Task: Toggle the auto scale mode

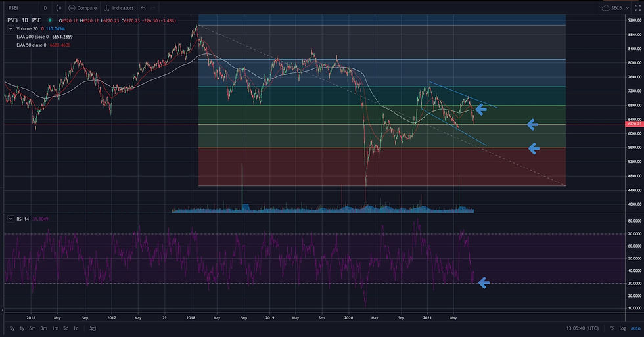Action: click(x=635, y=328)
